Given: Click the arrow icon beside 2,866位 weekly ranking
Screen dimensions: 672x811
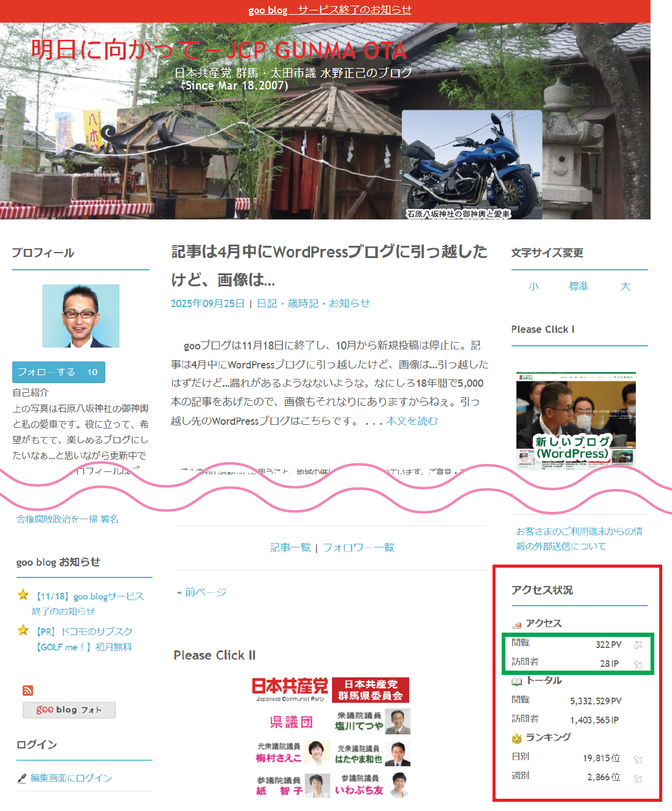Looking at the screenshot, I should (x=638, y=778).
